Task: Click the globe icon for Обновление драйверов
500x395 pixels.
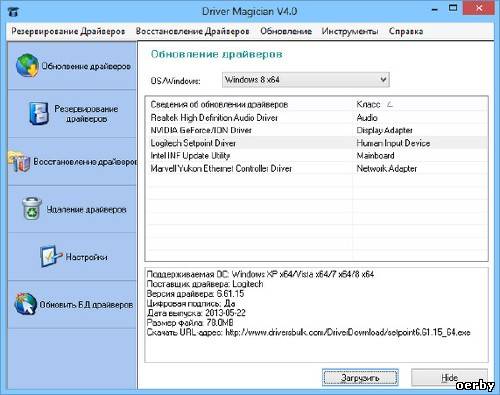Action: [27, 66]
